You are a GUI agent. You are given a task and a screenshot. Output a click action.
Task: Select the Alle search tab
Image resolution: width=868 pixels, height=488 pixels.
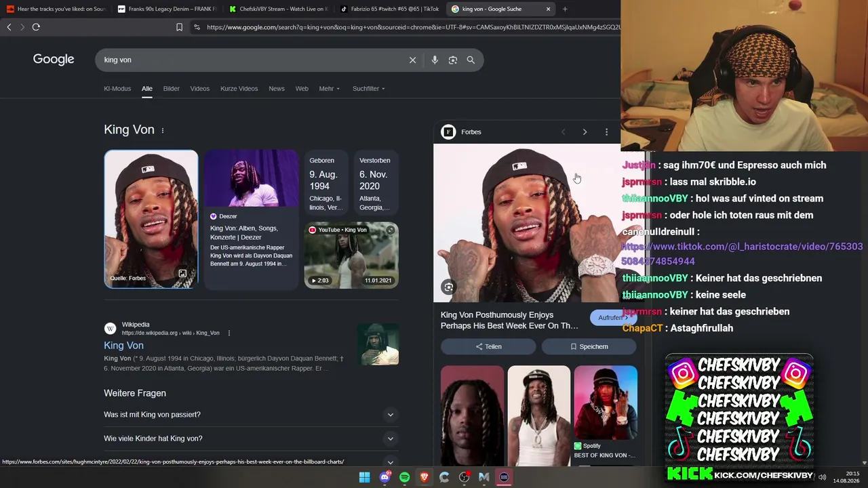[147, 89]
